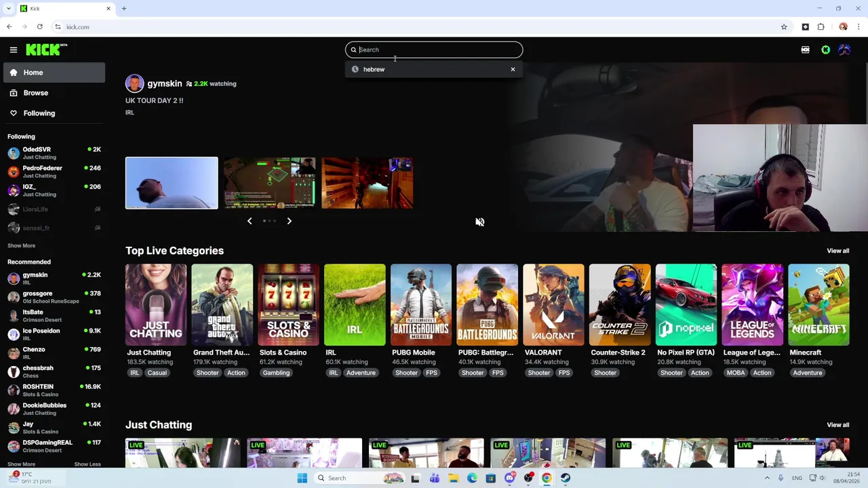Open the Just Chatting category card
Image resolution: width=868 pixels, height=488 pixels.
[156, 305]
